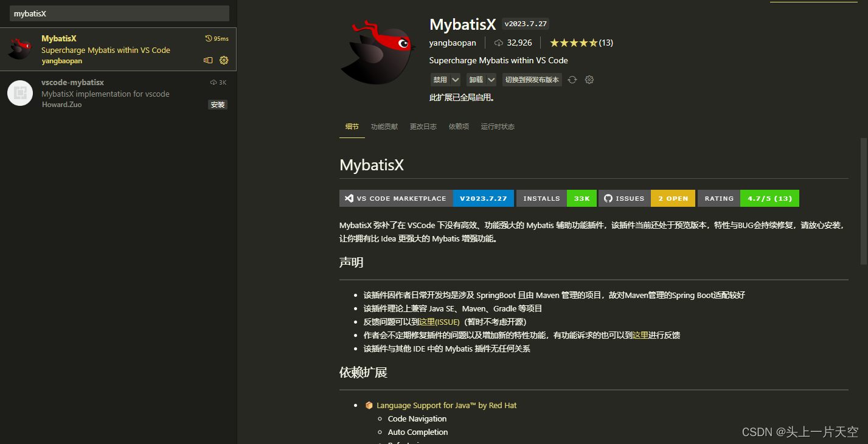Click the vscode-mybatisx placeholder extension icon
This screenshot has height=444, width=868.
(19, 93)
